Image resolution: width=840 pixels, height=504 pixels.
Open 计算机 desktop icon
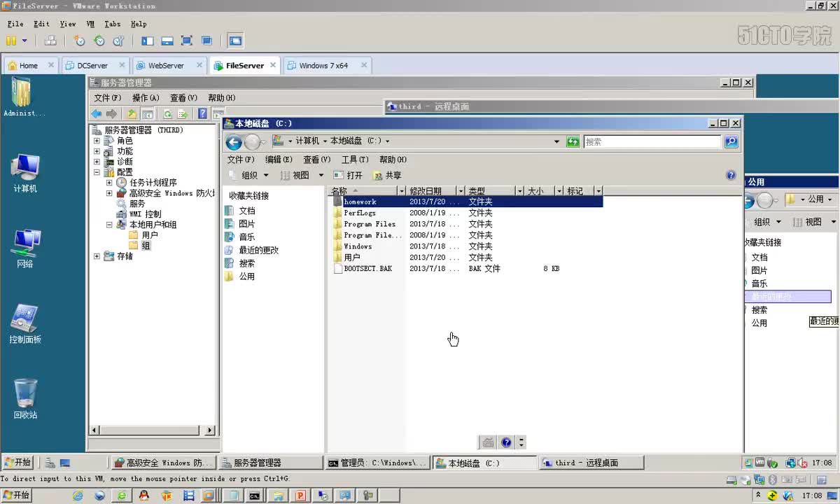[x=25, y=173]
